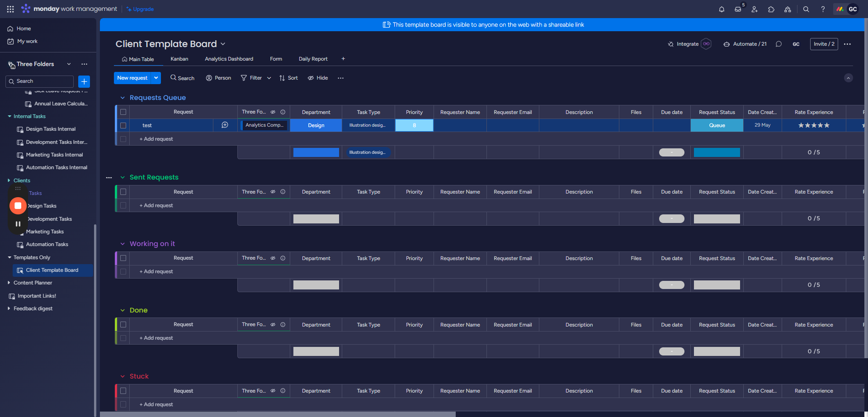Open the test item conversation bubble
The height and width of the screenshot is (417, 868).
tap(225, 125)
